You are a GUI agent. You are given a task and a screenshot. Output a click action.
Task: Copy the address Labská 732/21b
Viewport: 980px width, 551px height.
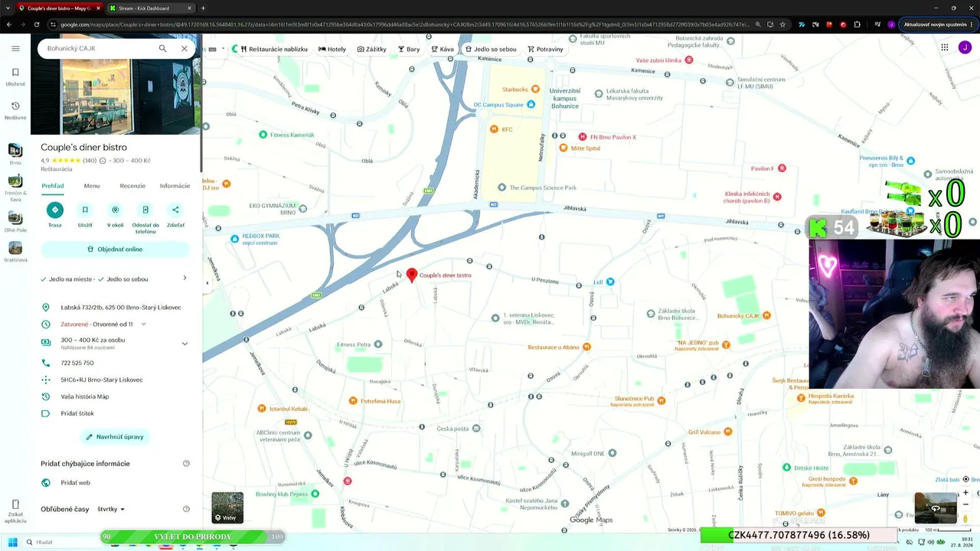click(x=121, y=308)
